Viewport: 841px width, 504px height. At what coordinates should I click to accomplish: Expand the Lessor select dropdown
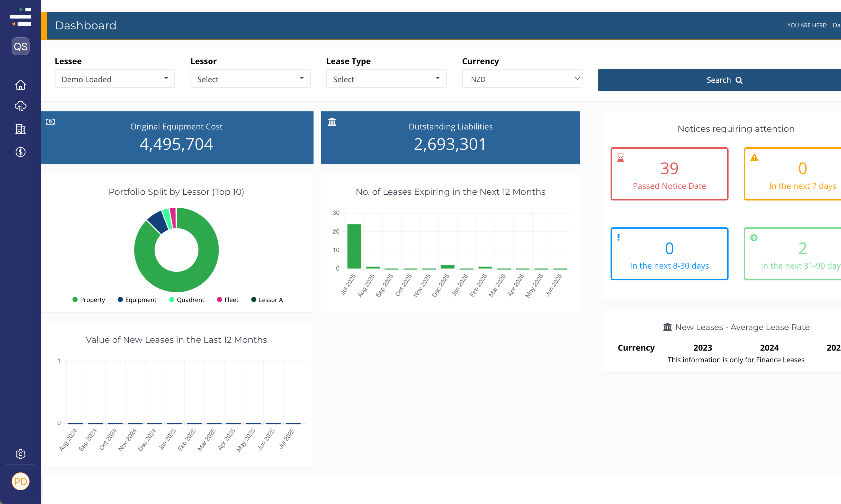pos(250,79)
